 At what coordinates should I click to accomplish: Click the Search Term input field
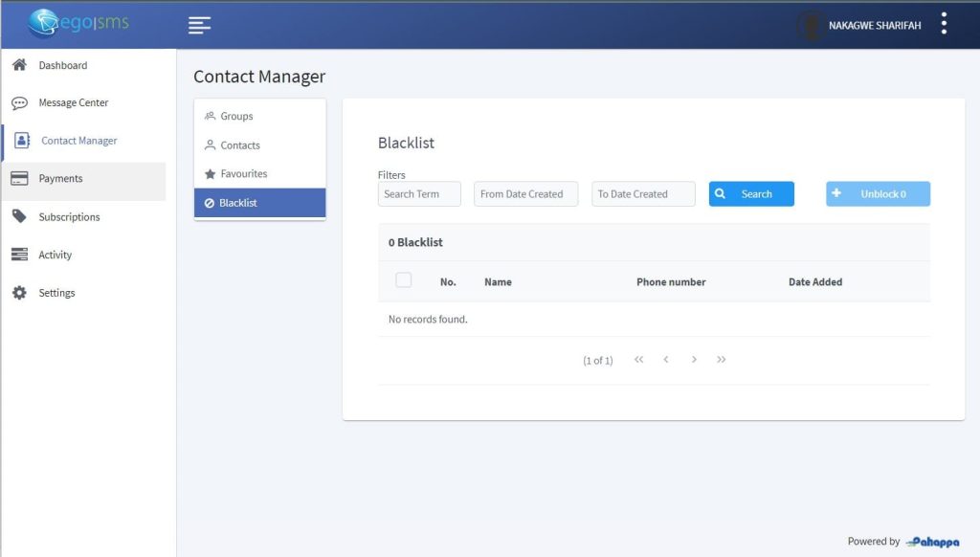419,194
